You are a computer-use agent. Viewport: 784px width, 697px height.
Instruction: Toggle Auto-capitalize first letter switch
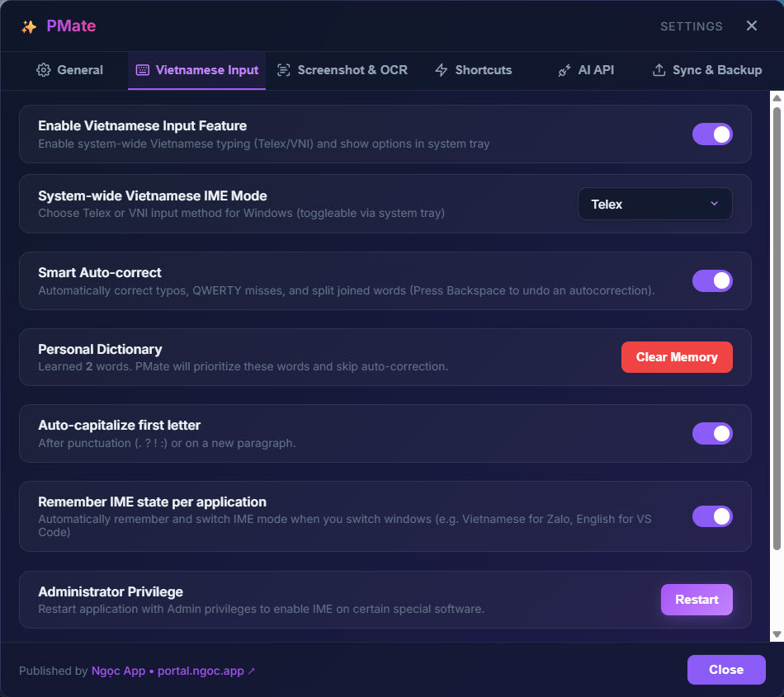click(712, 434)
